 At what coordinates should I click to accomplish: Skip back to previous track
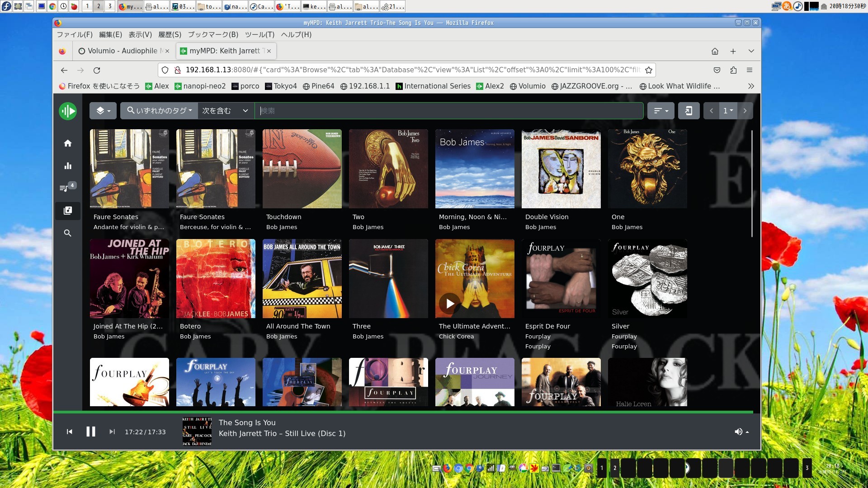pos(69,432)
